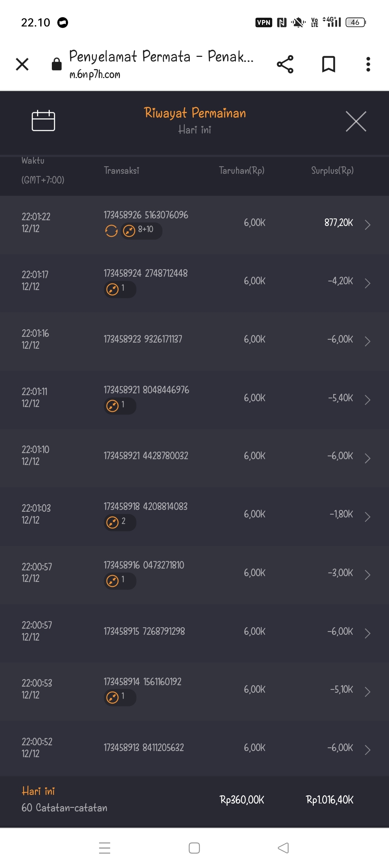Close the Riwayat Permainan panel
Screen dimensions: 389x868
pyautogui.click(x=356, y=121)
